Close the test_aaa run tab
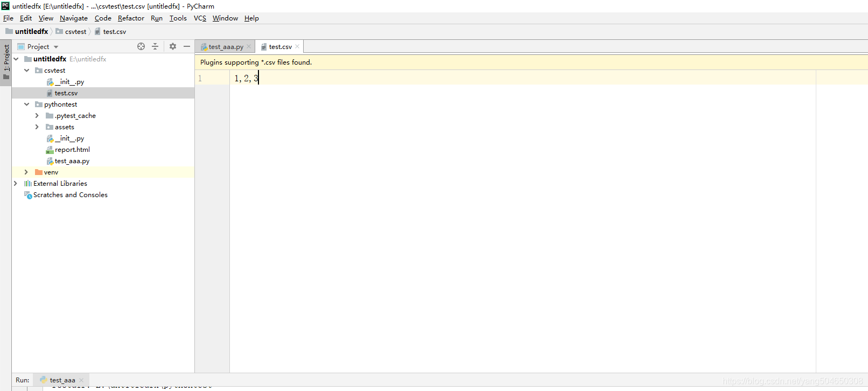 [x=81, y=380]
